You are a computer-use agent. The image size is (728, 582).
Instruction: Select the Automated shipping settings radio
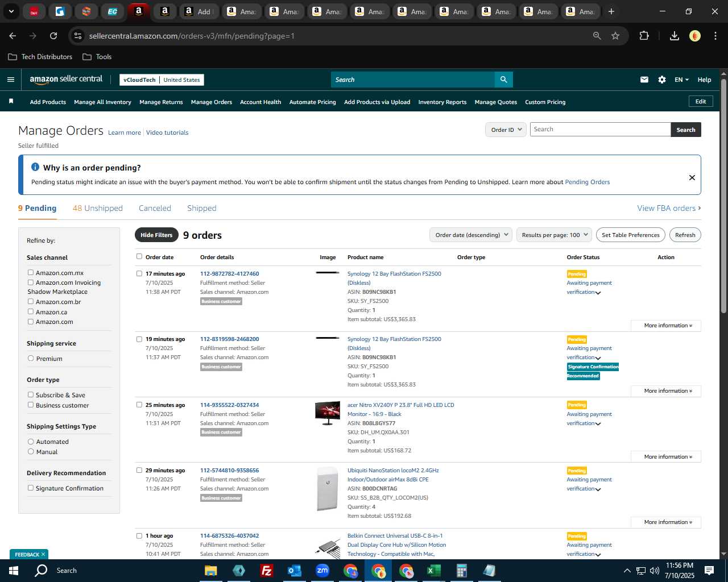[31, 442]
